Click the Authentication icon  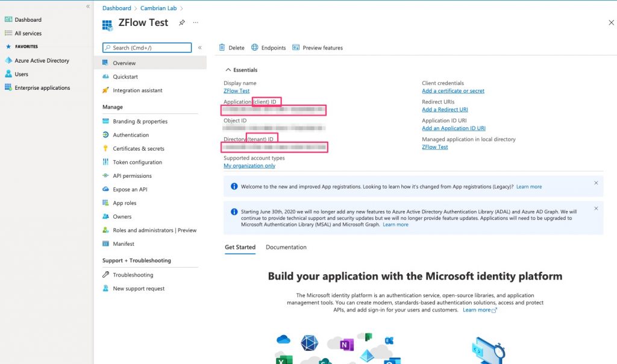tap(105, 134)
